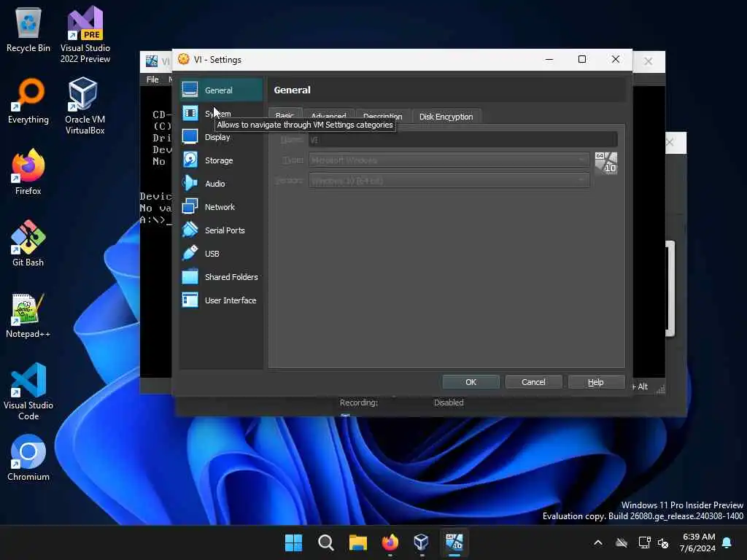Screen dimensions: 747x560
Task: Open Firefox desktop shortcut
Action: (x=28, y=171)
